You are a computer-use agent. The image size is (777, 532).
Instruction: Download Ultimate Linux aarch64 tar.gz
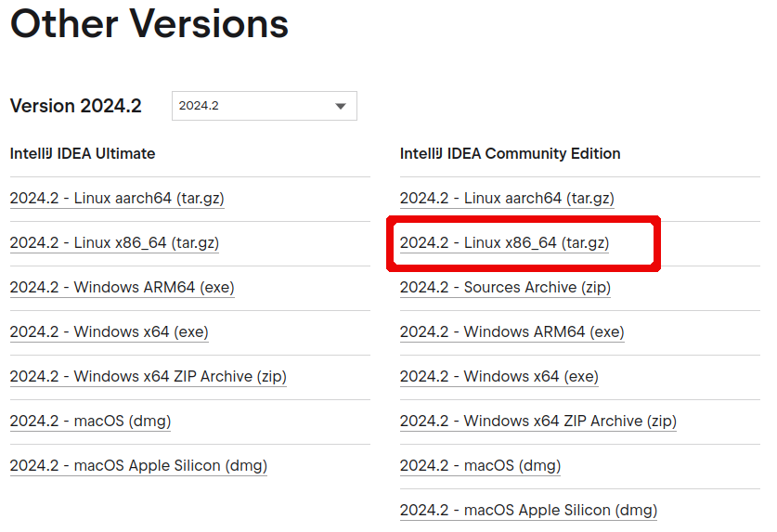(x=117, y=199)
